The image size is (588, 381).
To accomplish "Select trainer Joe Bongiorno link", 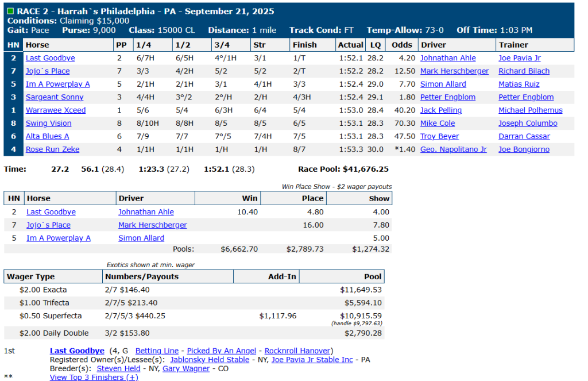I will [524, 149].
